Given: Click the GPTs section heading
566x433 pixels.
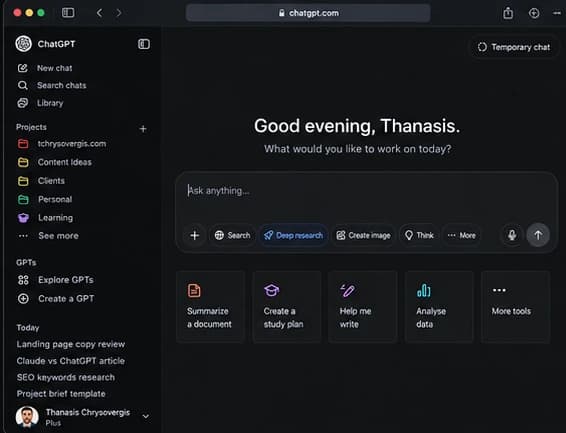Looking at the screenshot, I should coord(26,262).
